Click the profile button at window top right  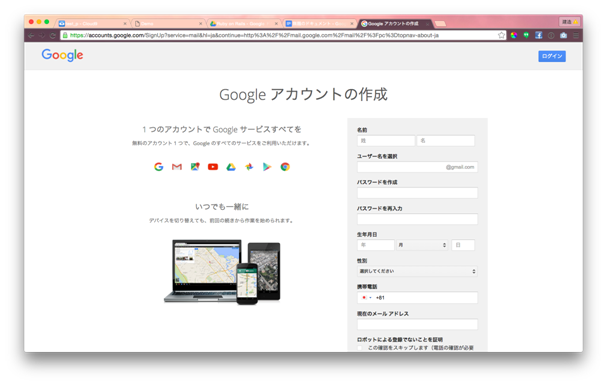[x=570, y=22]
